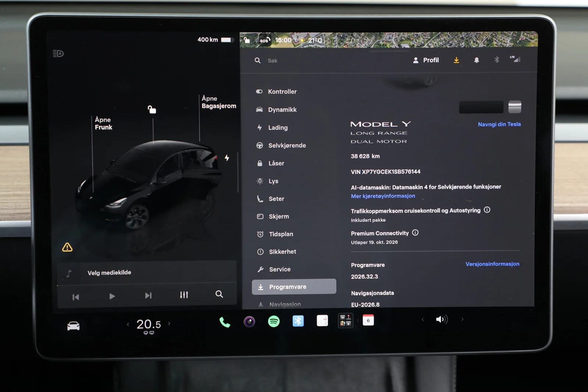
Task: Toggle the auto high beam headlight icon
Action: 58,54
